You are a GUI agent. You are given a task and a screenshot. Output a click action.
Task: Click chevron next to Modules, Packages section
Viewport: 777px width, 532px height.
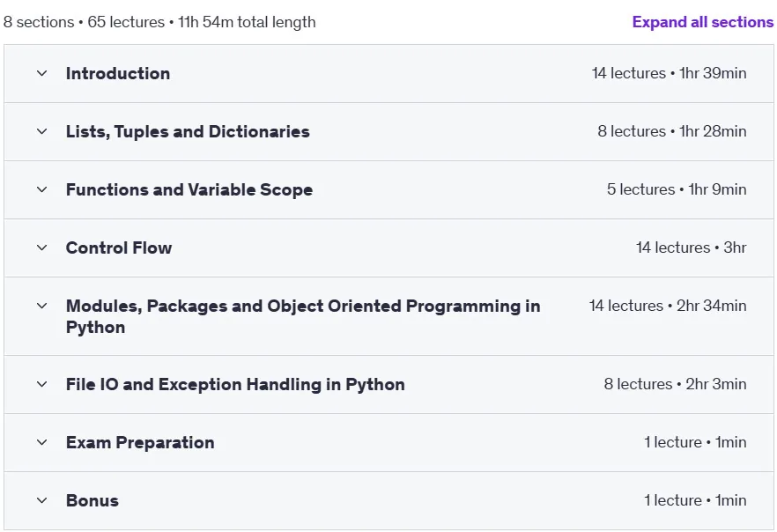pyautogui.click(x=42, y=306)
